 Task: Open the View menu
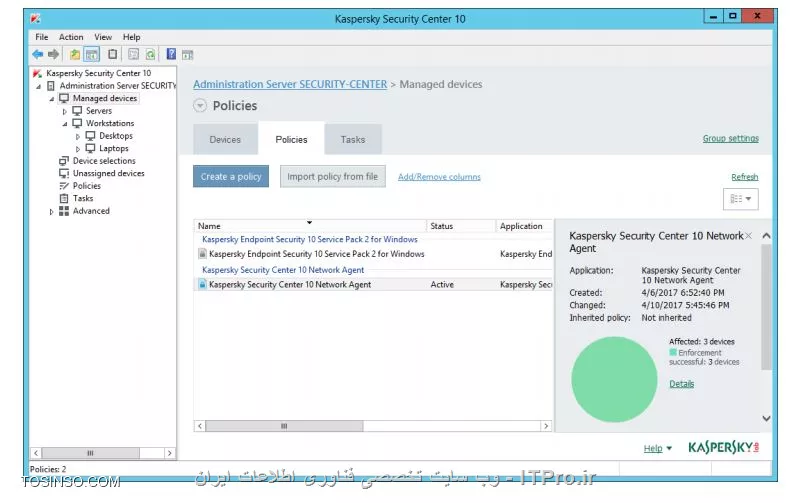click(x=103, y=37)
